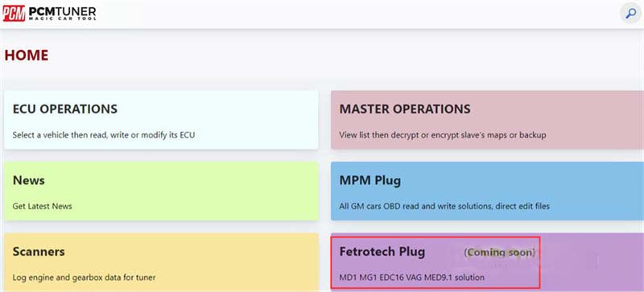This screenshot has width=644, height=292.
Task: Open the Scanners card
Action: click(161, 262)
